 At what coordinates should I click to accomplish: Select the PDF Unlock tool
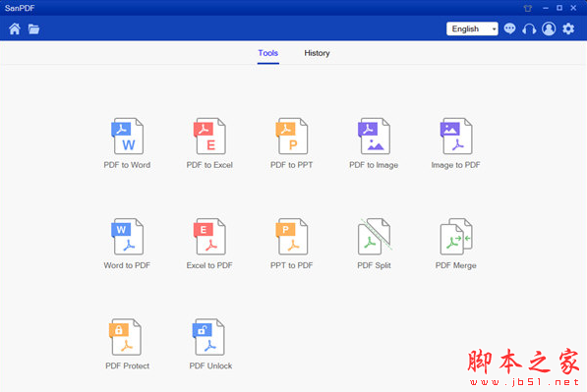(210, 344)
